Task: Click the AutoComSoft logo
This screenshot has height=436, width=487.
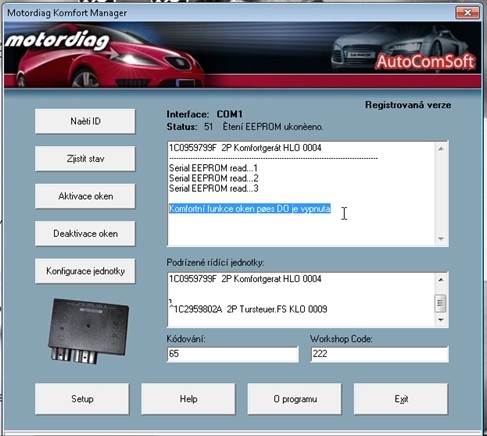Action: (425, 61)
